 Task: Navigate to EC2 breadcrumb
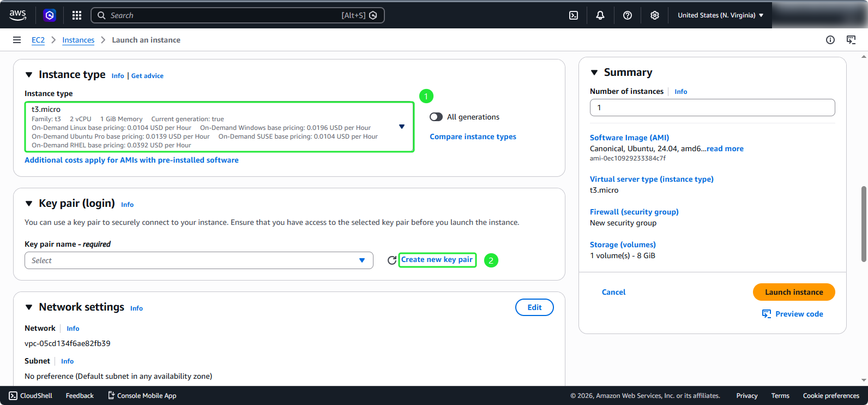click(38, 40)
